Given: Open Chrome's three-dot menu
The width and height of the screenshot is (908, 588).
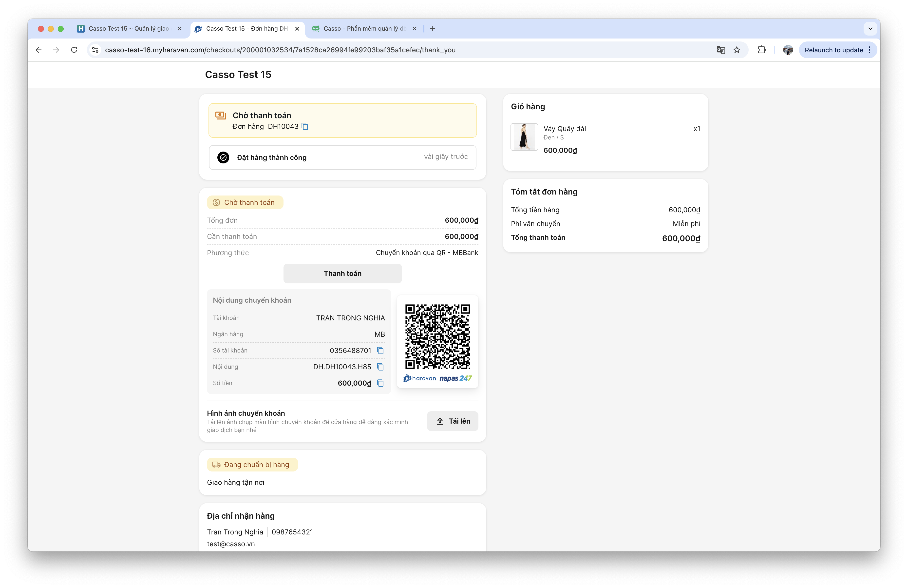Looking at the screenshot, I should [x=870, y=50].
